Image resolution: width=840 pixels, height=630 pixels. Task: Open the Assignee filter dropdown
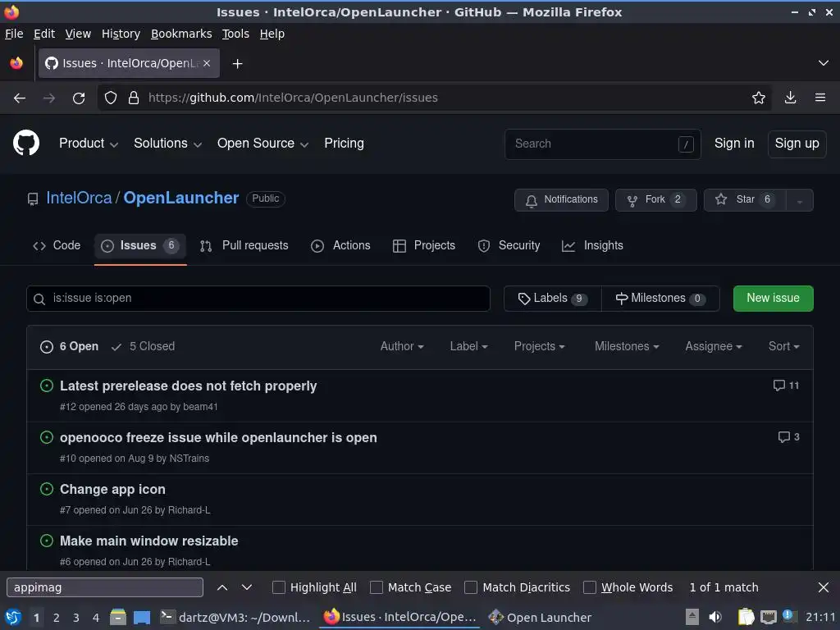click(x=714, y=347)
